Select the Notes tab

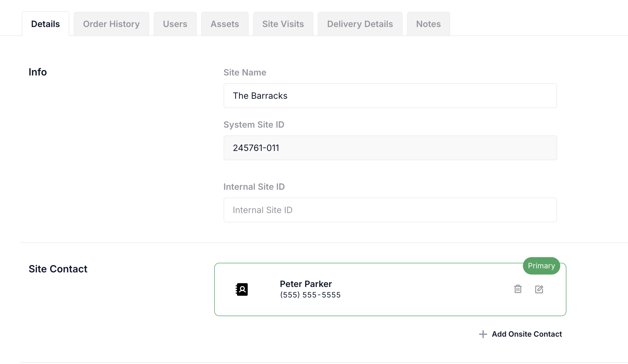[428, 24]
